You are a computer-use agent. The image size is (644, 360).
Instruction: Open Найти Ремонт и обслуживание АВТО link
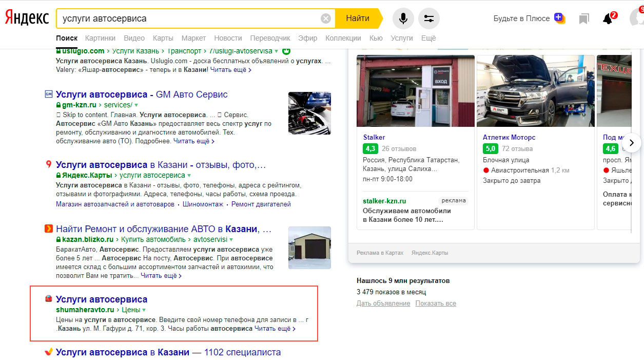point(164,229)
